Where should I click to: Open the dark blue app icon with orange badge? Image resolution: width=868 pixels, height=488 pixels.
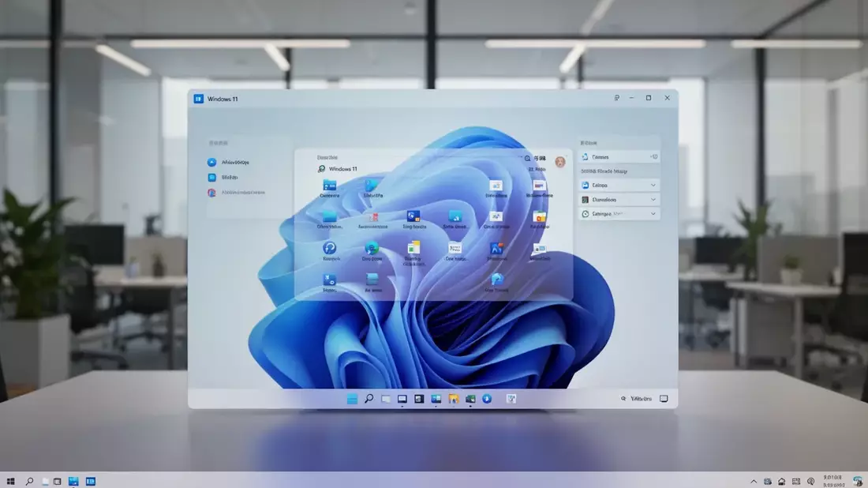pos(413,216)
